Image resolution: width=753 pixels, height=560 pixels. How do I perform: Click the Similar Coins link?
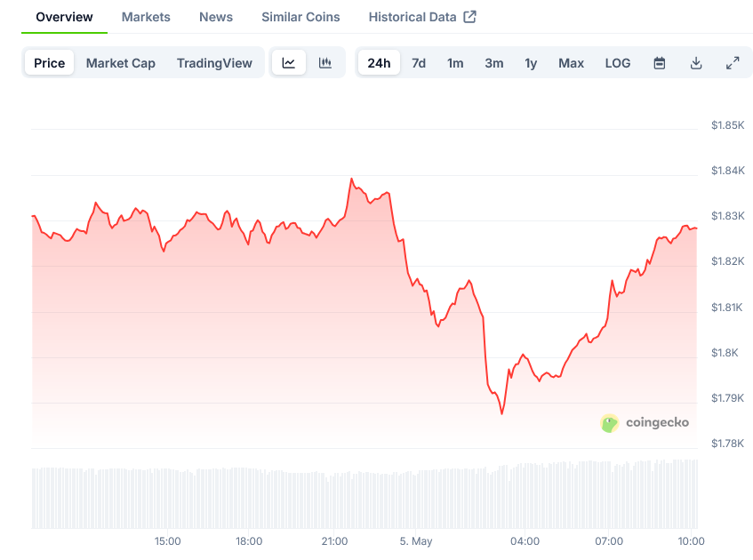[x=300, y=16]
